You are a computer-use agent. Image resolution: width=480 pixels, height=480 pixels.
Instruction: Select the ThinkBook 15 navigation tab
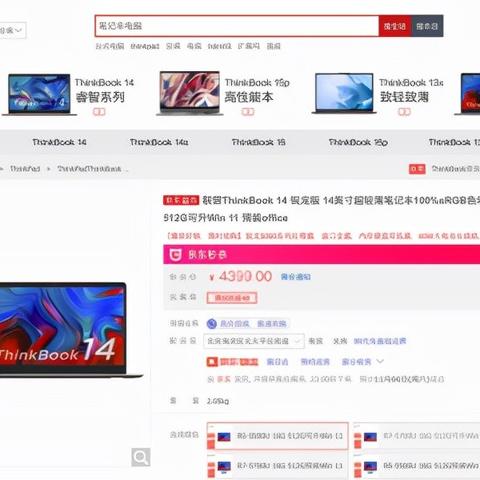coord(259,142)
